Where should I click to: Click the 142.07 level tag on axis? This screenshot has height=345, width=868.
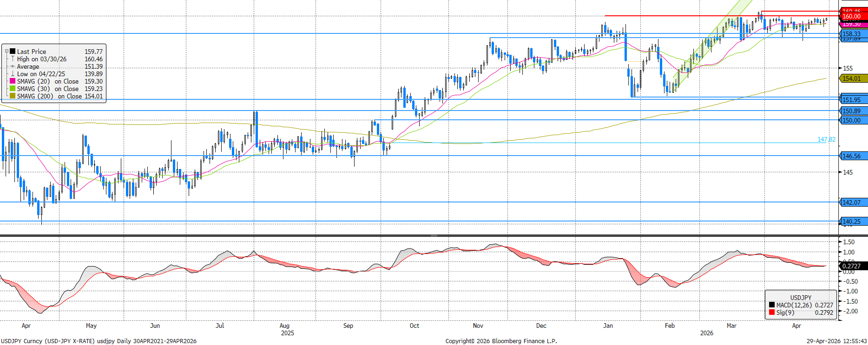coord(852,202)
